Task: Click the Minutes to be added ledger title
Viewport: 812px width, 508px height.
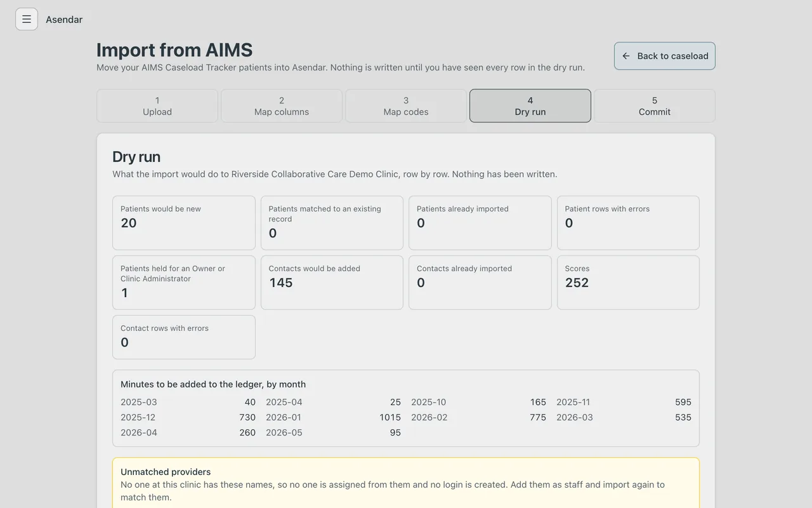Action: pyautogui.click(x=213, y=384)
